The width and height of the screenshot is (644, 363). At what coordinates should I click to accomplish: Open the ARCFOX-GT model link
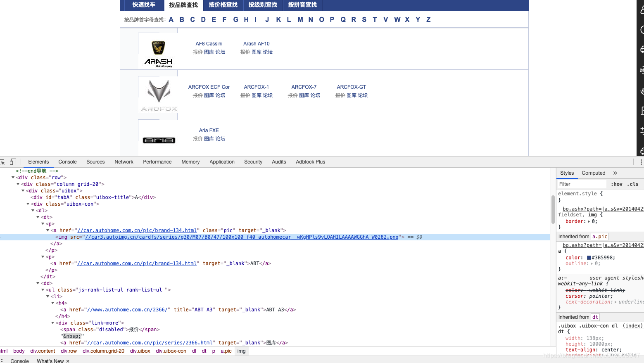click(x=352, y=87)
